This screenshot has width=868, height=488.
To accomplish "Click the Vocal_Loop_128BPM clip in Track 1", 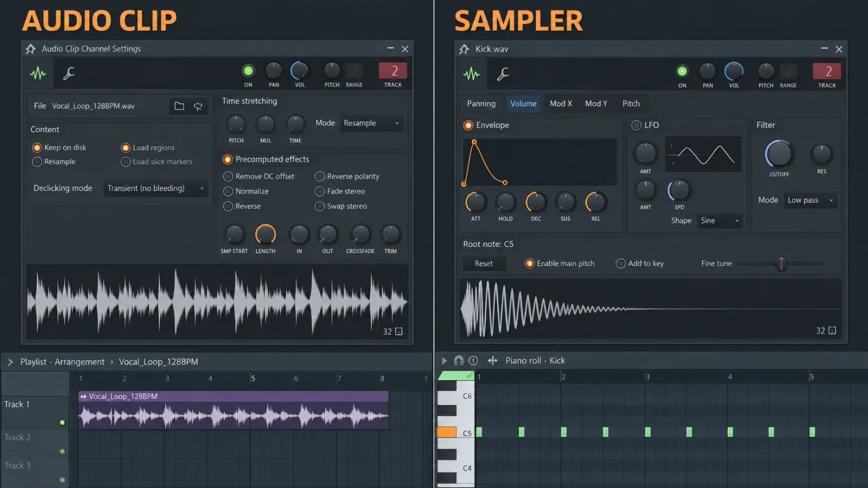I will tap(233, 411).
